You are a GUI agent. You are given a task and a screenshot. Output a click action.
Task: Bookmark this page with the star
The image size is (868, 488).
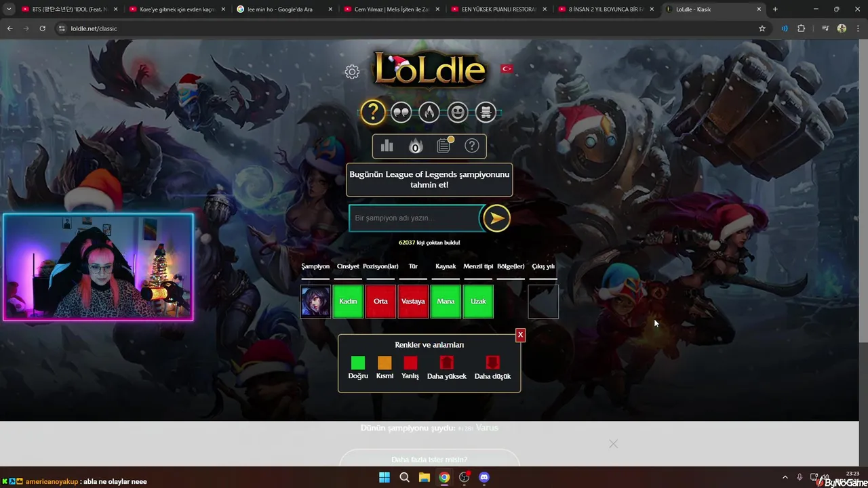(x=762, y=28)
